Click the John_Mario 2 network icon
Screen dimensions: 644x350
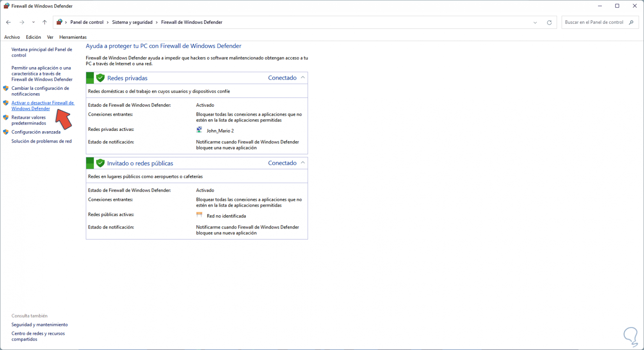coord(199,130)
